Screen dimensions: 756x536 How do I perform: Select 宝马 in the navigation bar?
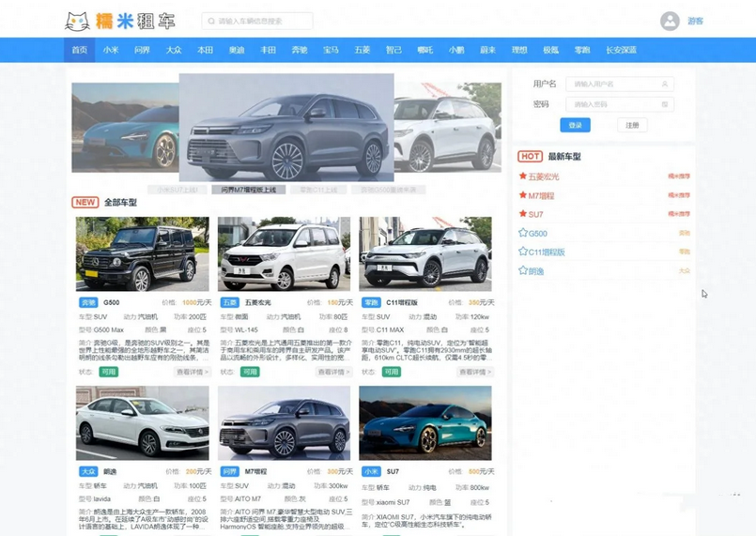[x=331, y=50]
